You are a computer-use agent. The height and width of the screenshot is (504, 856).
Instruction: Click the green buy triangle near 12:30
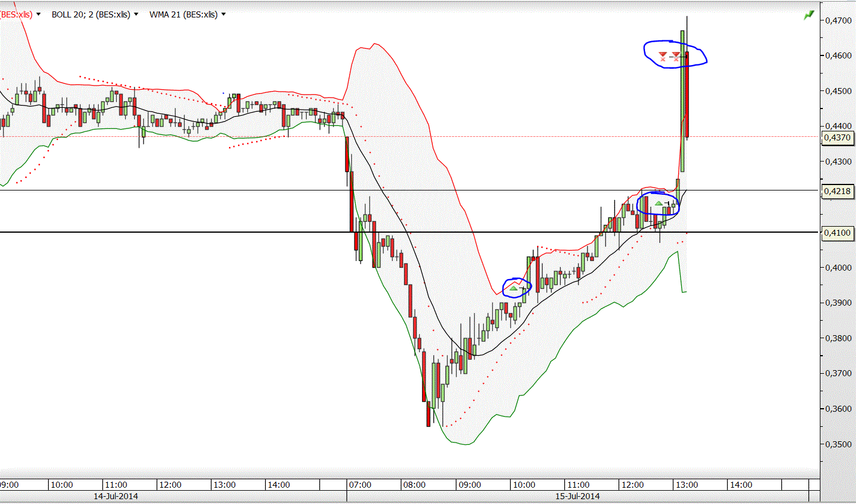coord(659,204)
